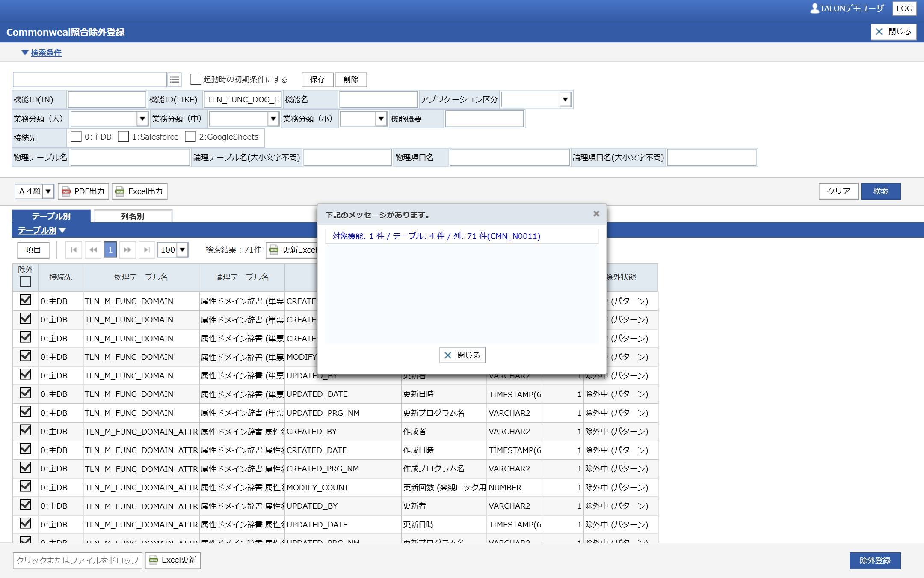Click the 検索結果：71件 text
Screen dimensions: 924x578
coord(233,250)
